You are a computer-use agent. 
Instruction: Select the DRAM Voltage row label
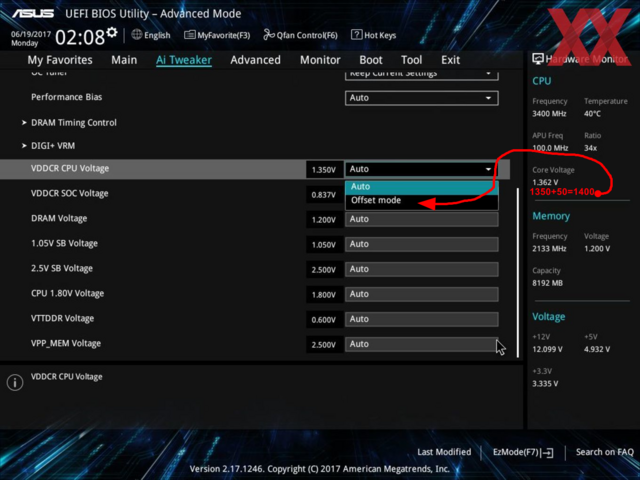coord(59,218)
